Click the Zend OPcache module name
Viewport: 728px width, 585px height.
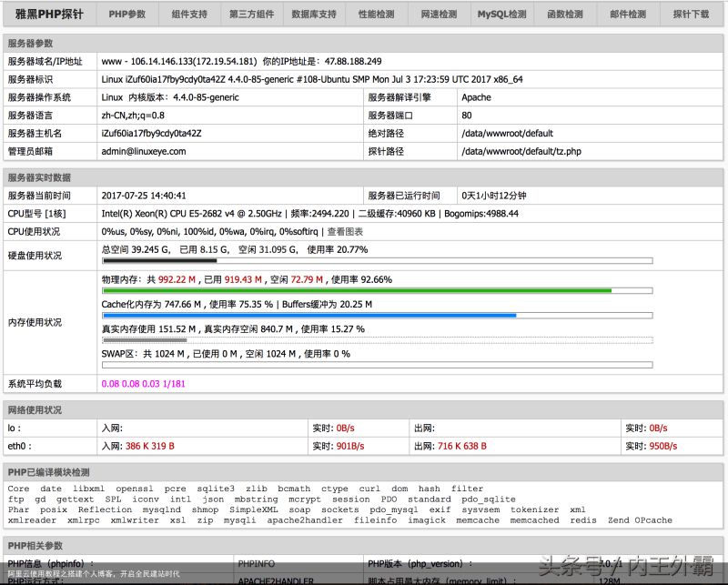click(641, 520)
